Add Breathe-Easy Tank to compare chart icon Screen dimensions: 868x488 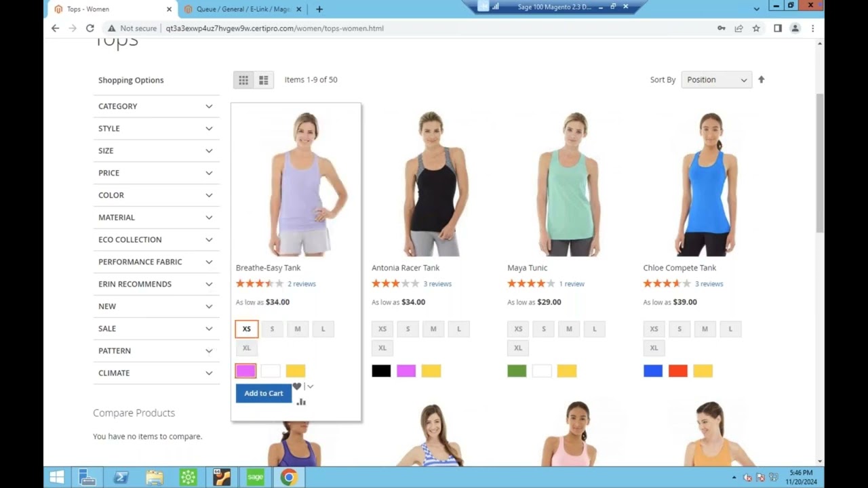pyautogui.click(x=301, y=402)
